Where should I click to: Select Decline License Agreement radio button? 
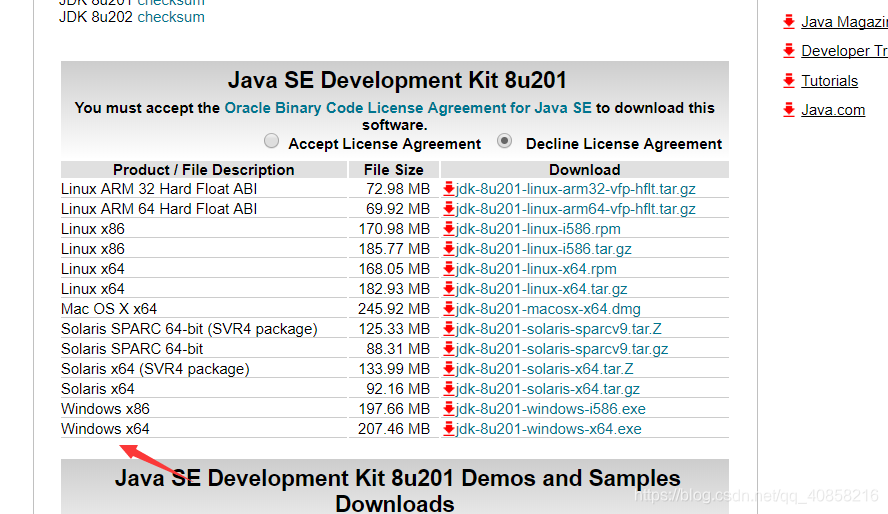pyautogui.click(x=504, y=141)
